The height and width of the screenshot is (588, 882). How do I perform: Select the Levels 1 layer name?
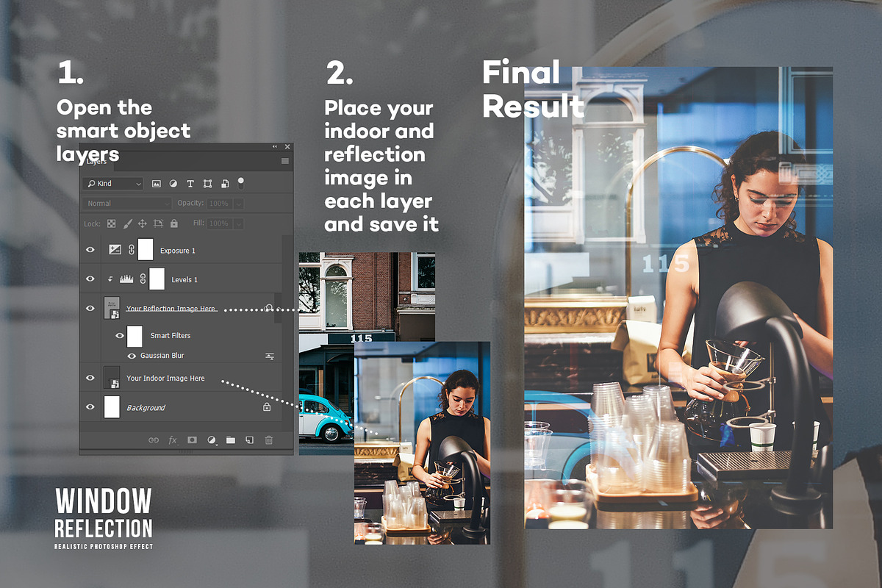184,280
